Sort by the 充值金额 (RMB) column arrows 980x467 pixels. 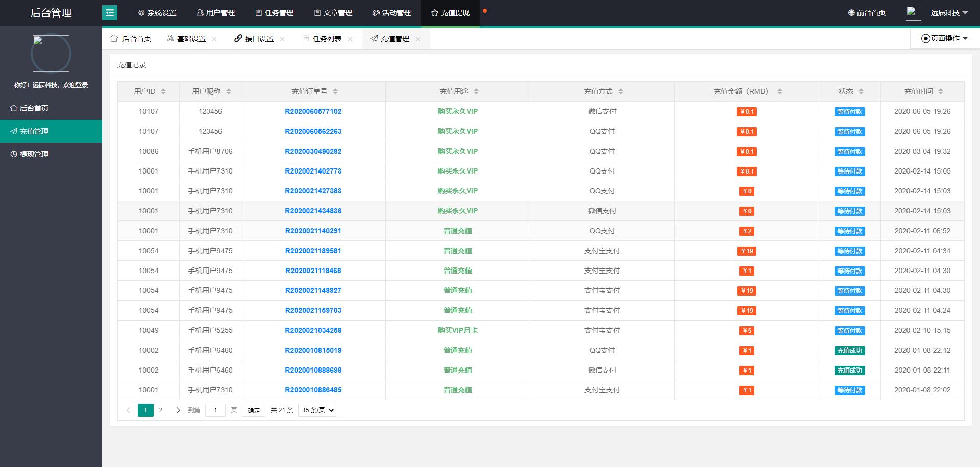pyautogui.click(x=780, y=91)
